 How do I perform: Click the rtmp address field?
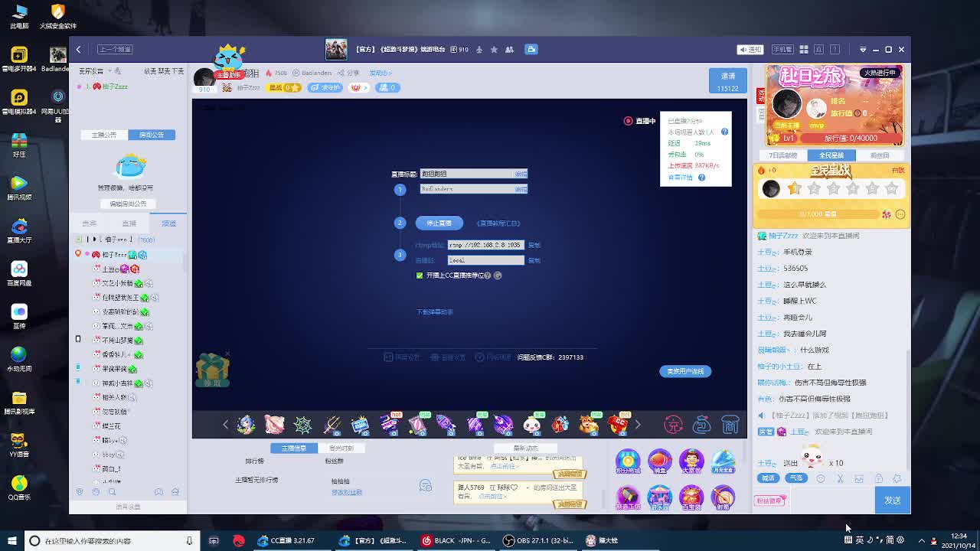click(485, 245)
